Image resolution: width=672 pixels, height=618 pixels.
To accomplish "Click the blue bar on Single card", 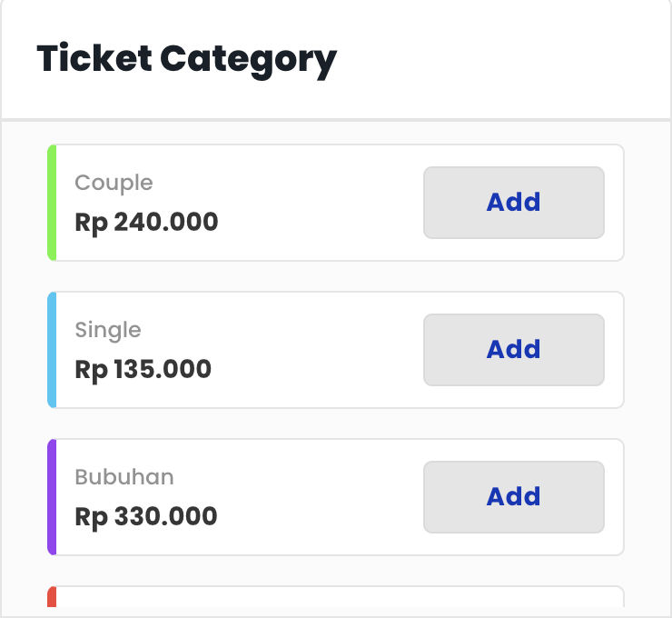I will (52, 350).
